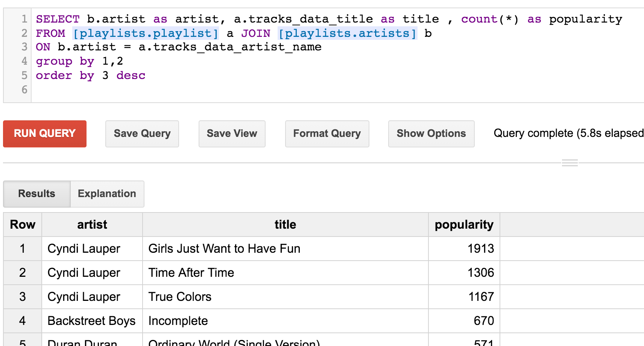Select the 'Girls Just Want to Have Fun' cell
This screenshot has width=644, height=346.
point(224,249)
